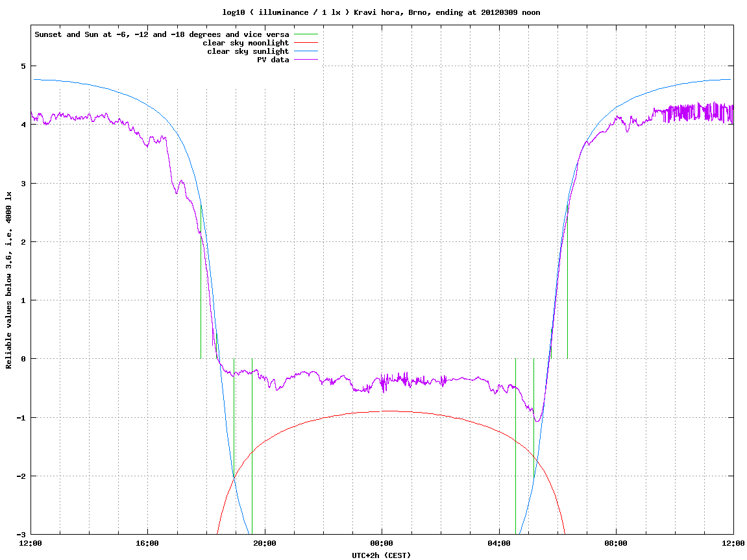Click the y-axis tick label -1

(x=21, y=418)
